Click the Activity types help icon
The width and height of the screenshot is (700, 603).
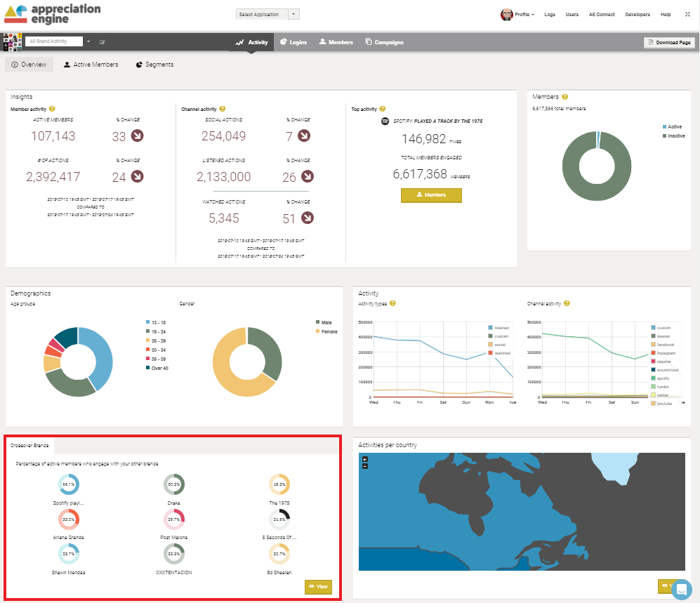393,303
